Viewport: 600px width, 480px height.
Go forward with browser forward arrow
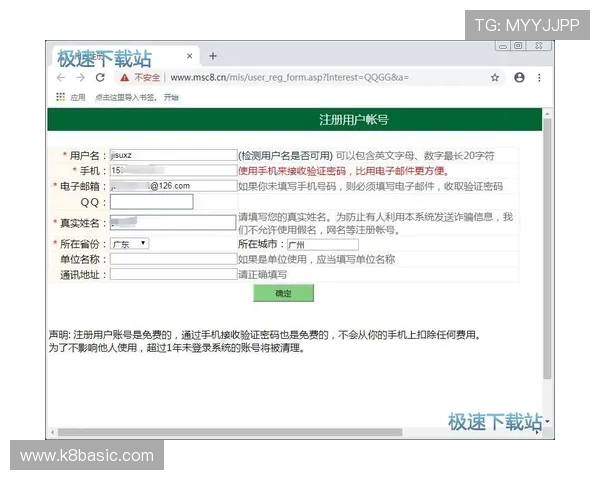pos(80,78)
